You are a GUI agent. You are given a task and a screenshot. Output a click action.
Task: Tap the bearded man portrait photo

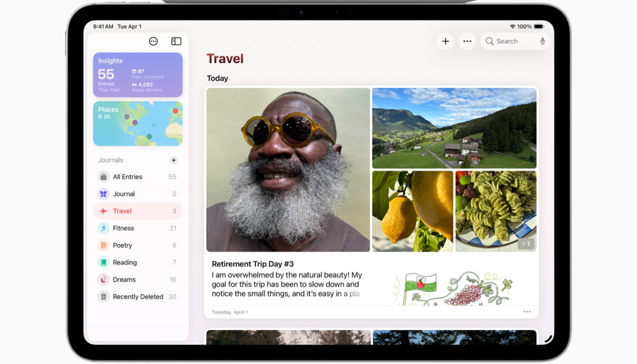click(288, 170)
